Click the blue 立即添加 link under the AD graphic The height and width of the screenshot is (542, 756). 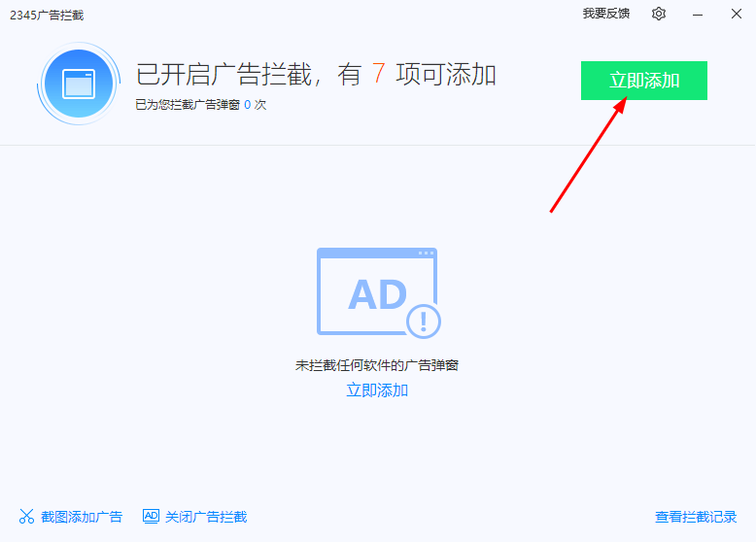tap(377, 390)
